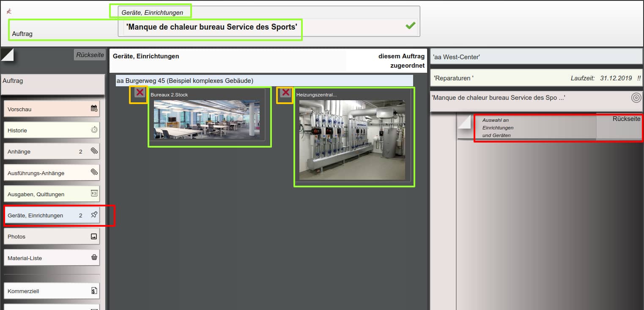The image size is (644, 310).
Task: Click the dollar document icon beside Kommerziell
Action: [x=94, y=291]
